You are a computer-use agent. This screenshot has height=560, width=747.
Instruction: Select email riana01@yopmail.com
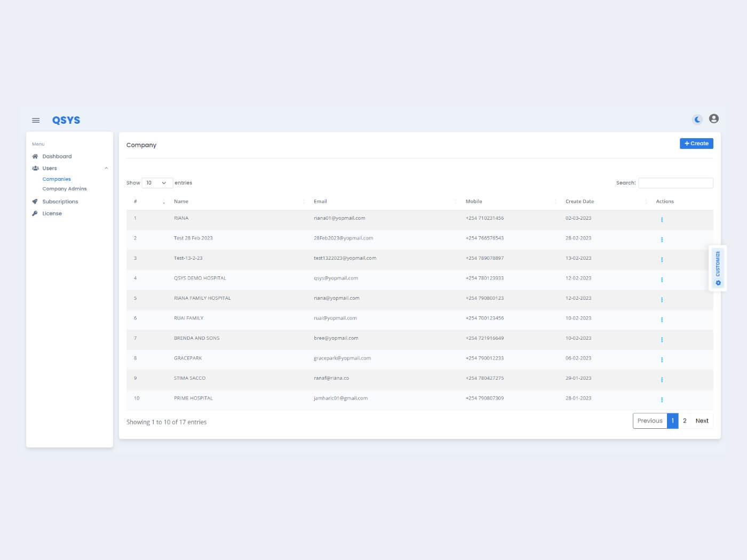coord(339,218)
